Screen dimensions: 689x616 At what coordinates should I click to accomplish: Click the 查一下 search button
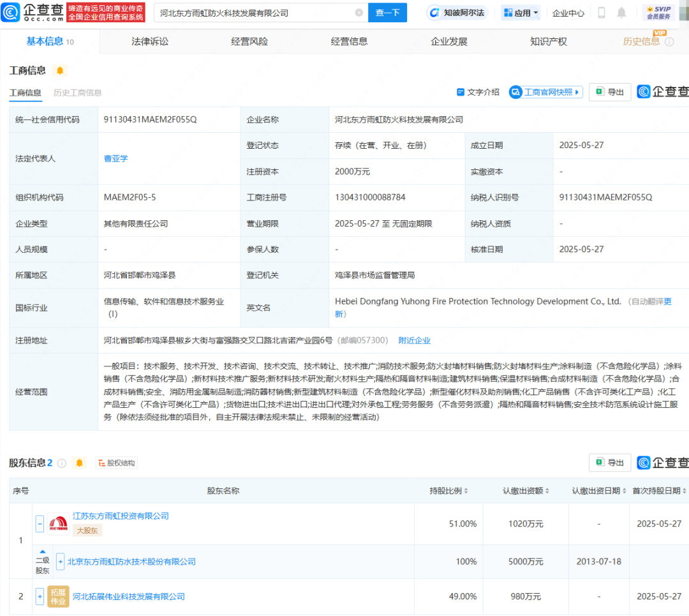click(388, 13)
